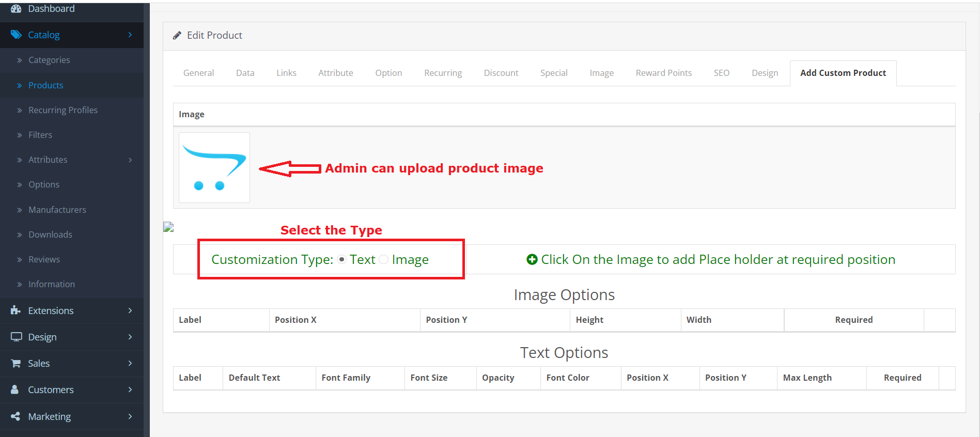This screenshot has width=980, height=437.
Task: Click the Extensions puzzle piece icon
Action: (15, 310)
